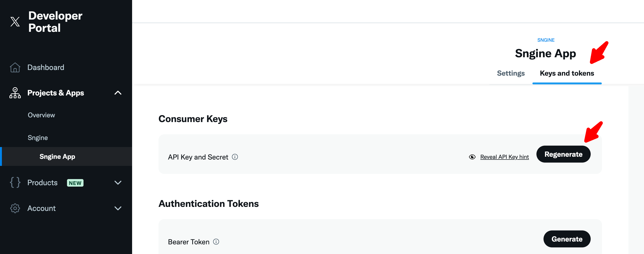Open Sngine App in the sidebar

pyautogui.click(x=57, y=157)
